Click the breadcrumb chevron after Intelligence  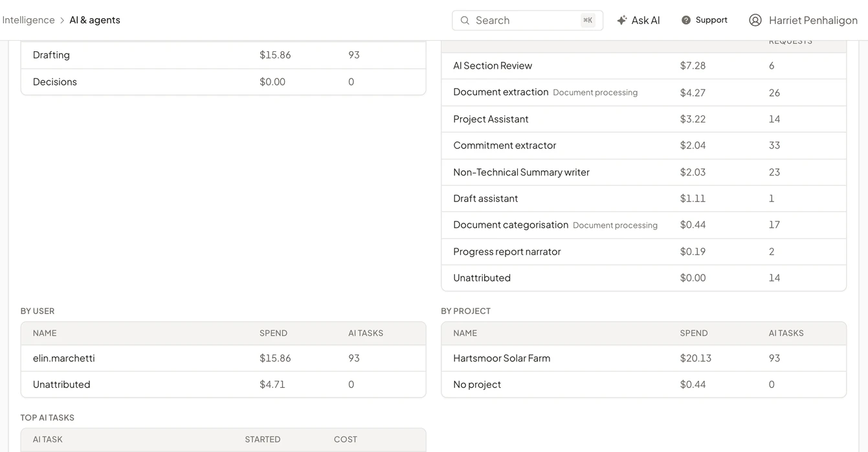click(62, 20)
